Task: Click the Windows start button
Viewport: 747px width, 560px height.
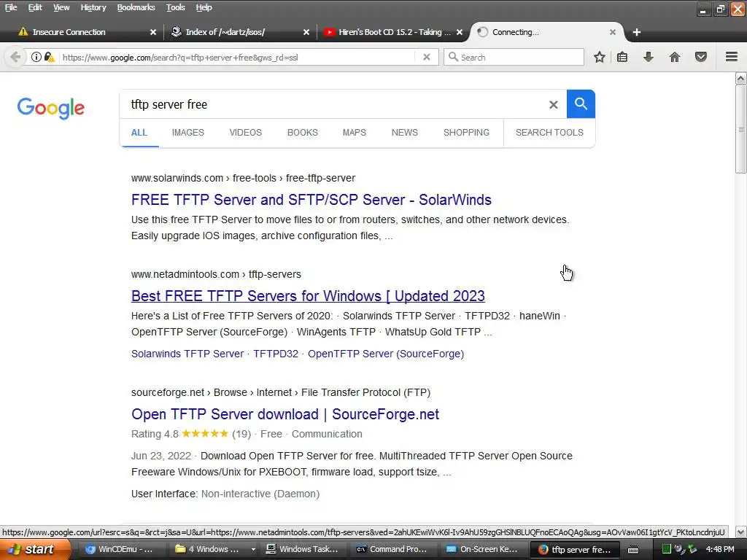Action: coord(35,549)
